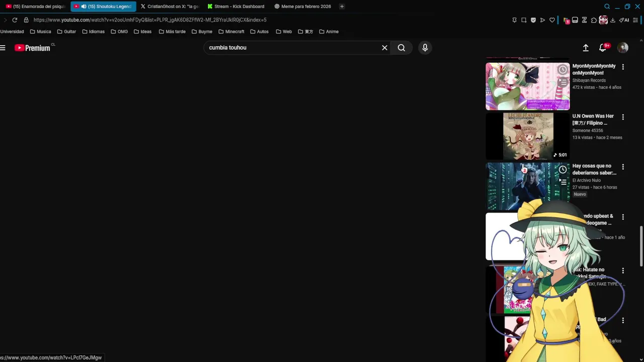Open options for U.N Owen Was Her
The height and width of the screenshot is (362, 644).
click(x=623, y=117)
